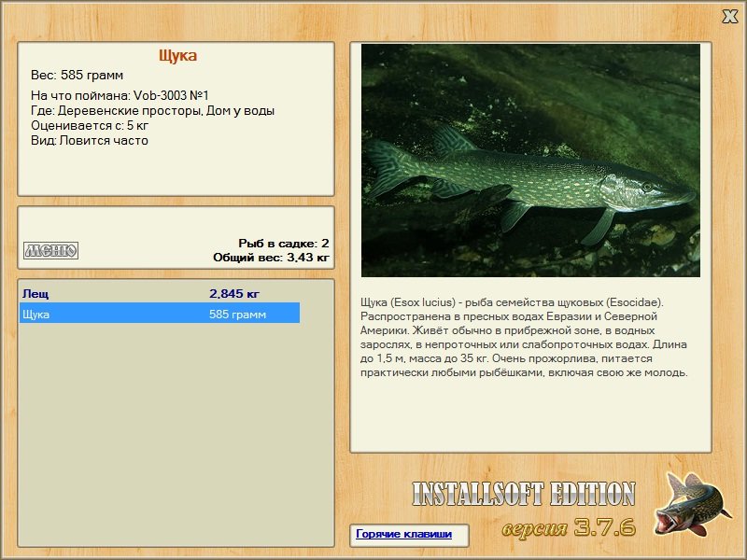
Task: Click the версия 3.7.6 label
Action: tap(569, 527)
